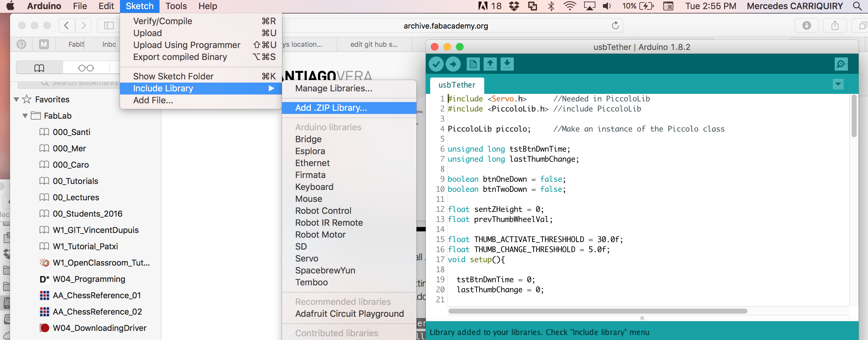This screenshot has width=868, height=340.
Task: Click the Bluetooth status icon
Action: pos(551,6)
